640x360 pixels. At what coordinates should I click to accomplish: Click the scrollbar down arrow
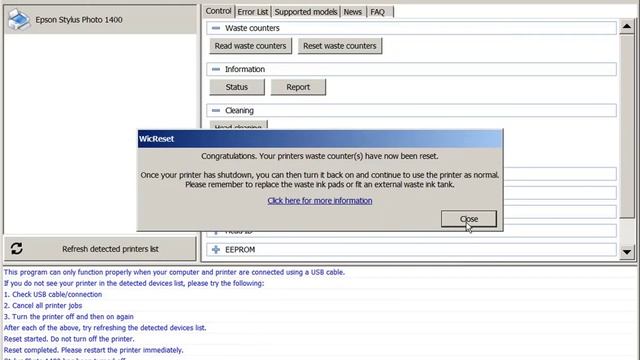[627, 252]
